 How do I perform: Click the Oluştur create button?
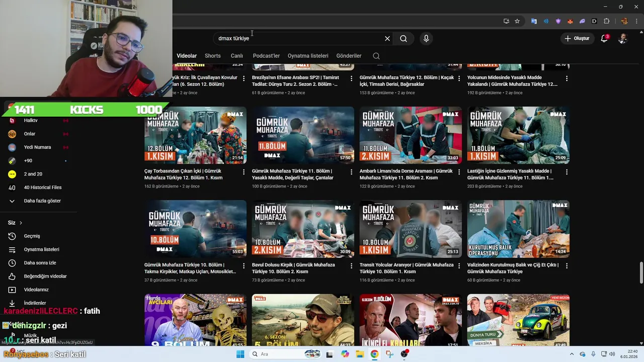tap(577, 38)
